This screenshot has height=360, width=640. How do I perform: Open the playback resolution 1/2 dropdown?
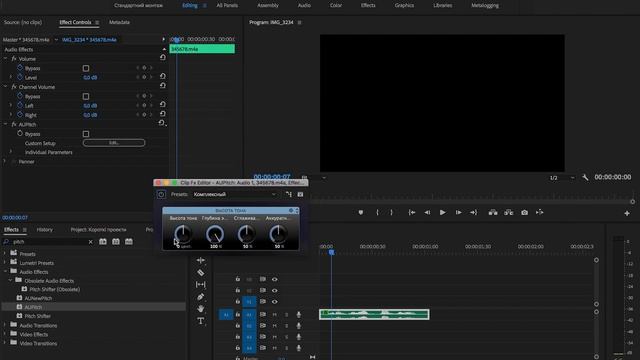[x=562, y=178]
